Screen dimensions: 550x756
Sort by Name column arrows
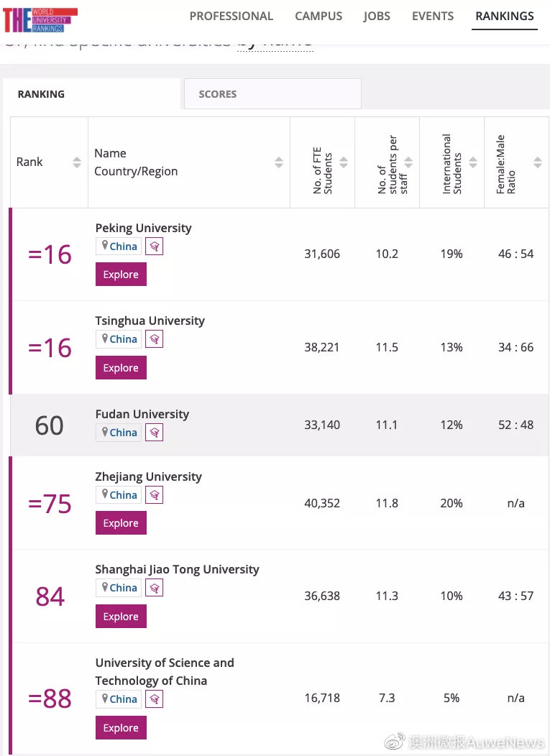[x=279, y=162]
